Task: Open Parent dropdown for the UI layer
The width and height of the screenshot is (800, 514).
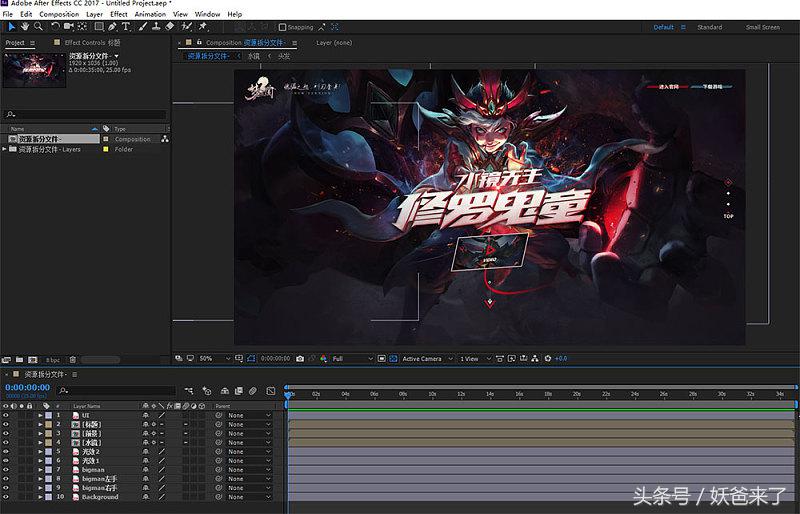Action: tap(248, 415)
